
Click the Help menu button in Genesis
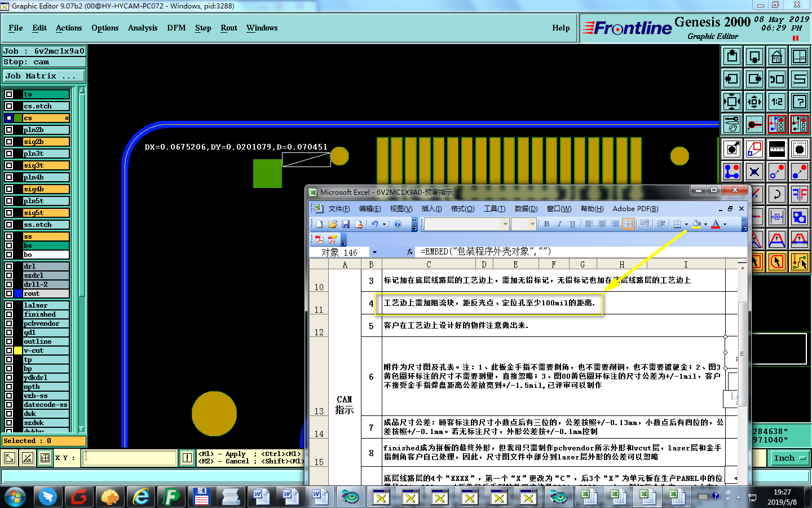(x=561, y=28)
